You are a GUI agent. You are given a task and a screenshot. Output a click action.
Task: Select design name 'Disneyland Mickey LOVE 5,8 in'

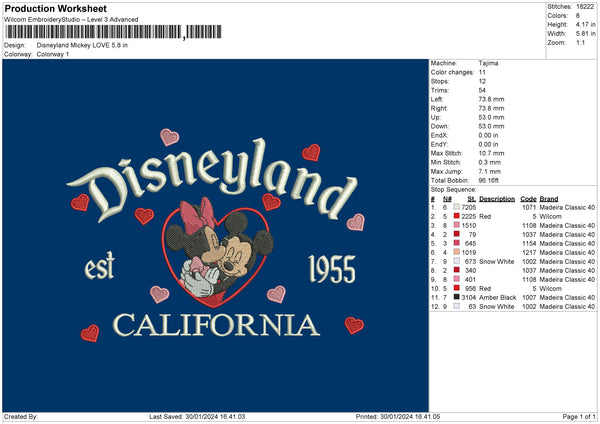(x=82, y=45)
